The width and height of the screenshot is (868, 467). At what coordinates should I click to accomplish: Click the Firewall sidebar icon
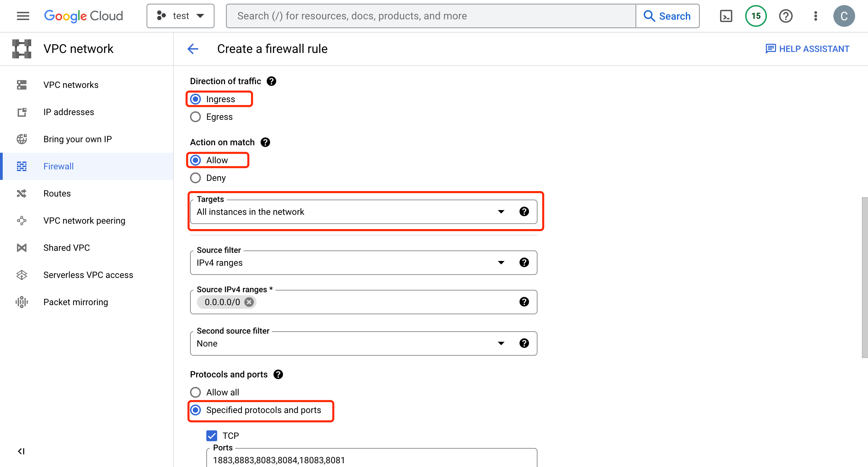[22, 166]
